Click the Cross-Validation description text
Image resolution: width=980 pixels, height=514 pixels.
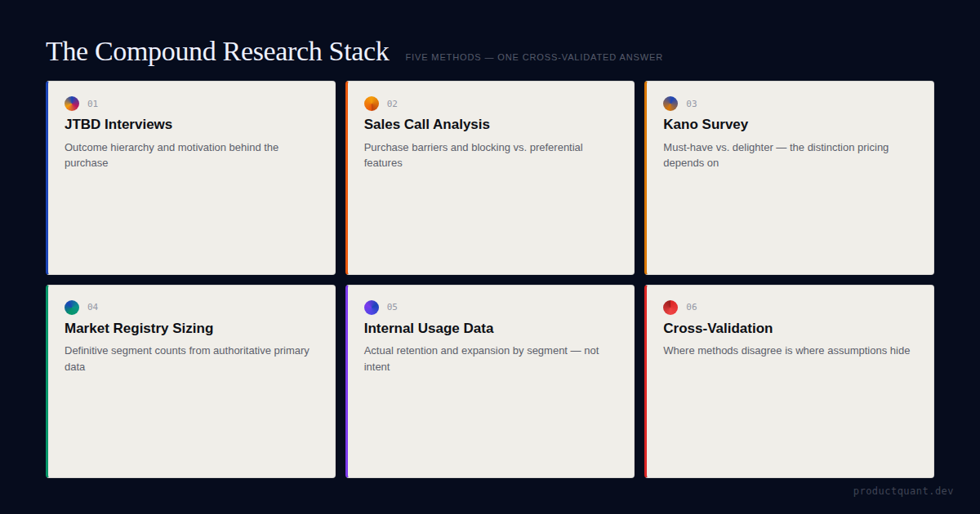click(x=786, y=351)
